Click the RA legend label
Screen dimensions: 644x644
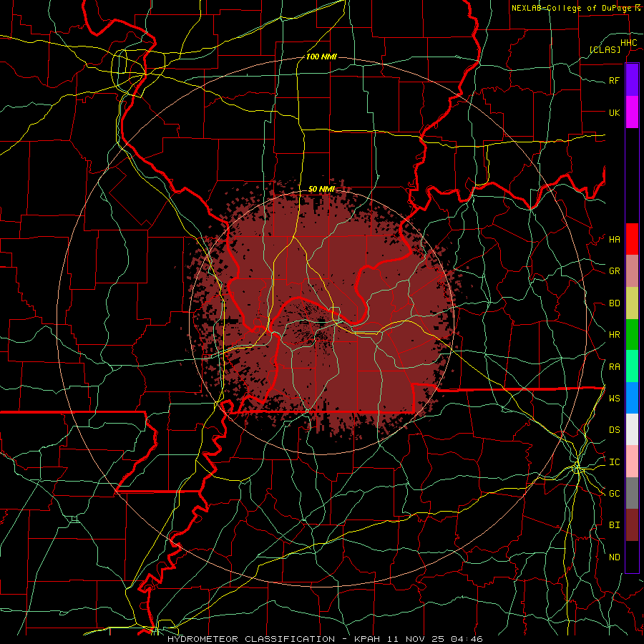coord(614,367)
